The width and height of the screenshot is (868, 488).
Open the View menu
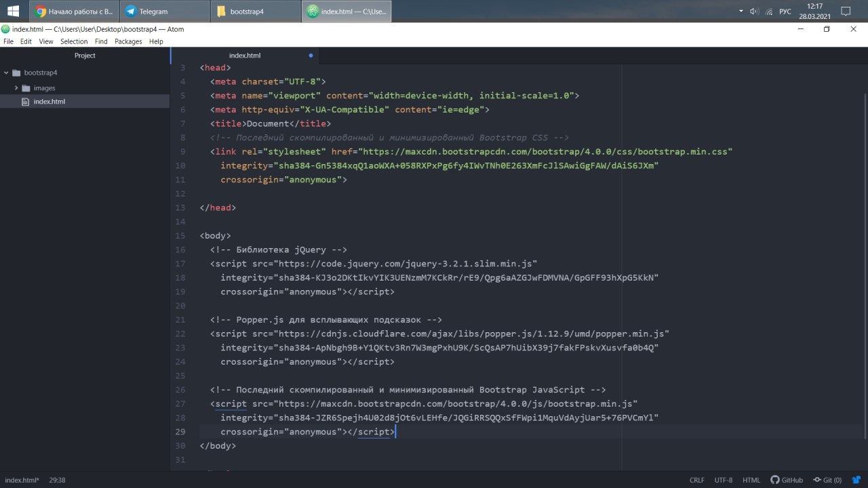46,41
